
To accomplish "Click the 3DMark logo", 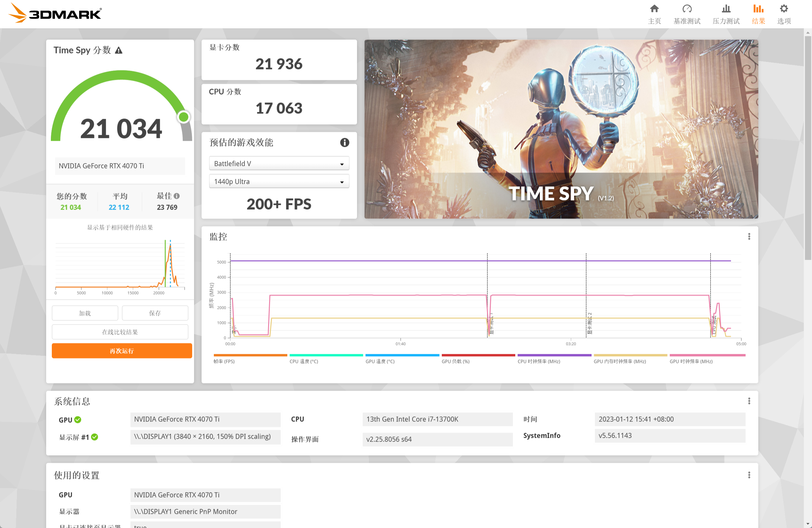I will (55, 13).
